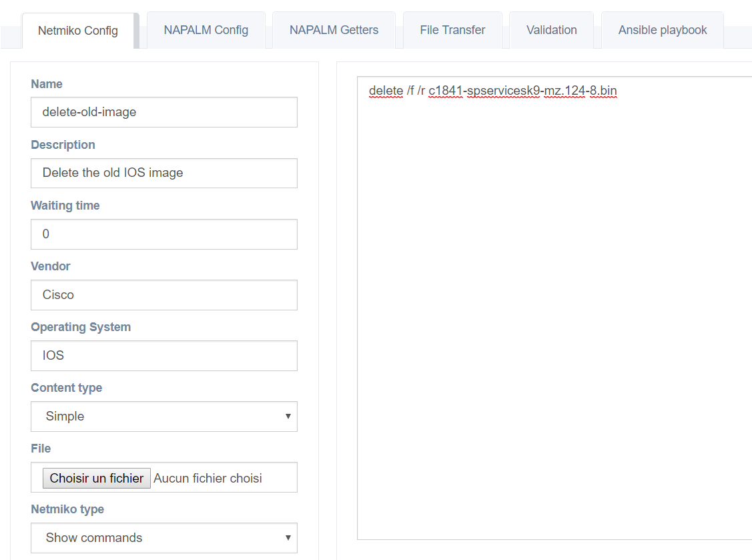Click the Aucun fichier choisi file label
The width and height of the screenshot is (752, 560).
[x=208, y=479]
